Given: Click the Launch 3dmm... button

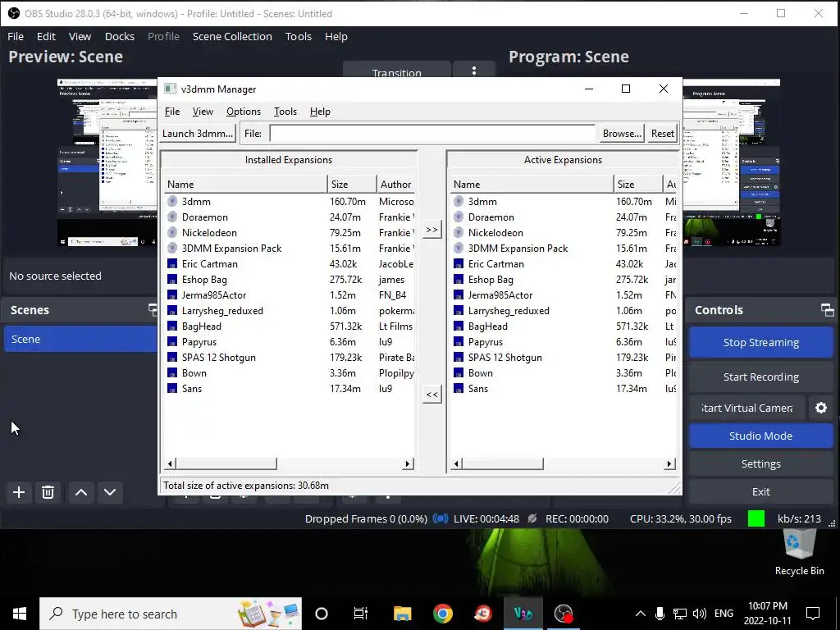Looking at the screenshot, I should point(198,134).
